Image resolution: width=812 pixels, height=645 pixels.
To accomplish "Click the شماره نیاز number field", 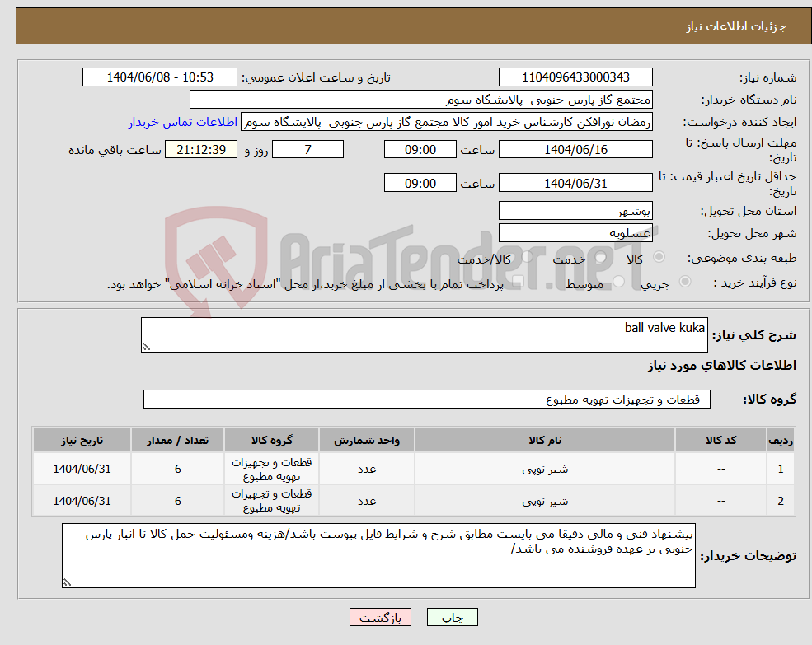I will (x=575, y=77).
